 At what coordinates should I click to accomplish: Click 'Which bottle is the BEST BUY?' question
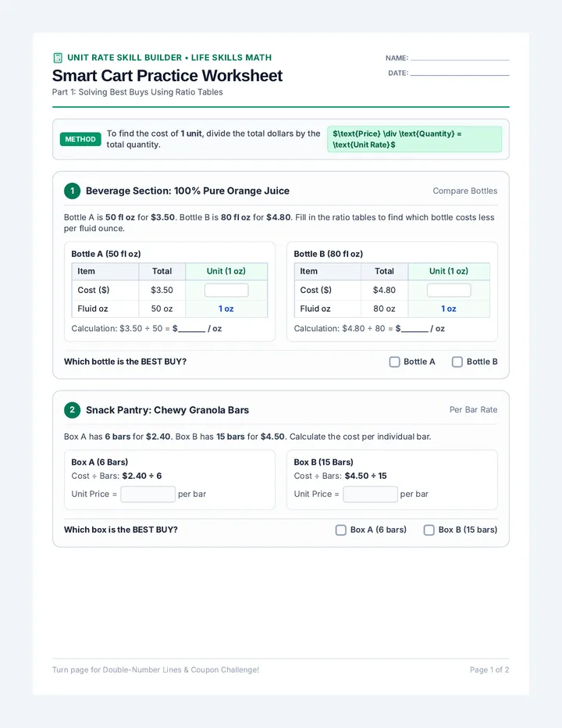tap(126, 362)
